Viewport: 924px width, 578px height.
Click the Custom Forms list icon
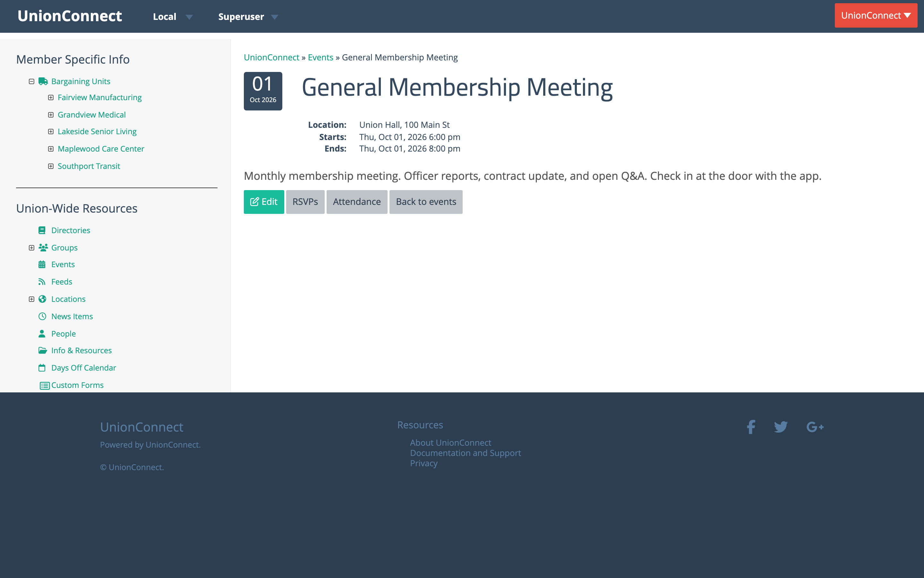pos(45,385)
